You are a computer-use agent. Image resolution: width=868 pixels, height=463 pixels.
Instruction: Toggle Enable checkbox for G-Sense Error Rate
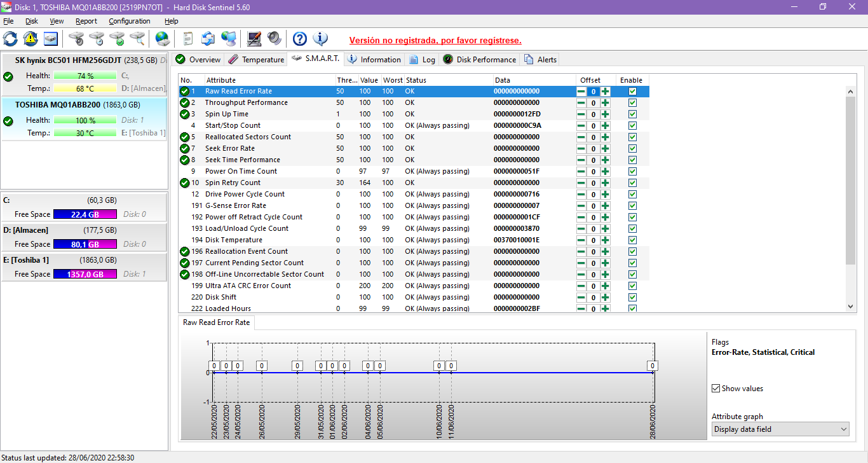point(632,206)
